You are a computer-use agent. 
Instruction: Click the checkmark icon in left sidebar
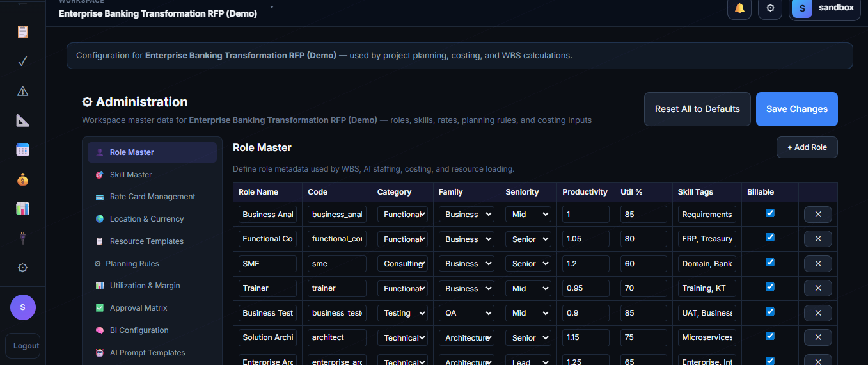(22, 61)
